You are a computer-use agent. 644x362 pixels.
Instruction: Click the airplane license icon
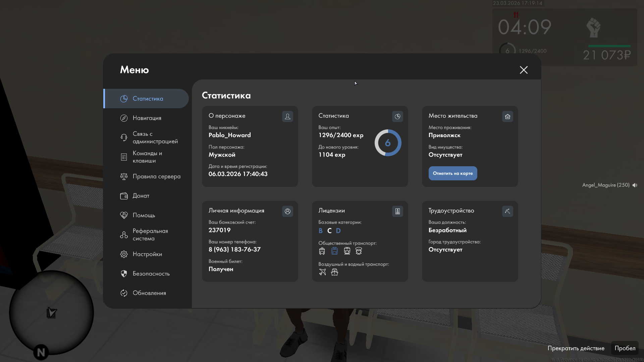point(322,272)
